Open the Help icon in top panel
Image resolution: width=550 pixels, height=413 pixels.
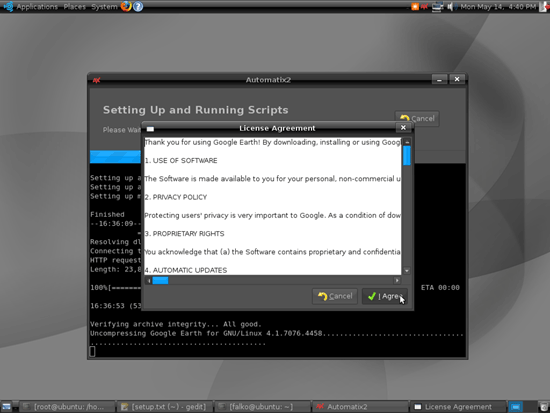pyautogui.click(x=138, y=6)
